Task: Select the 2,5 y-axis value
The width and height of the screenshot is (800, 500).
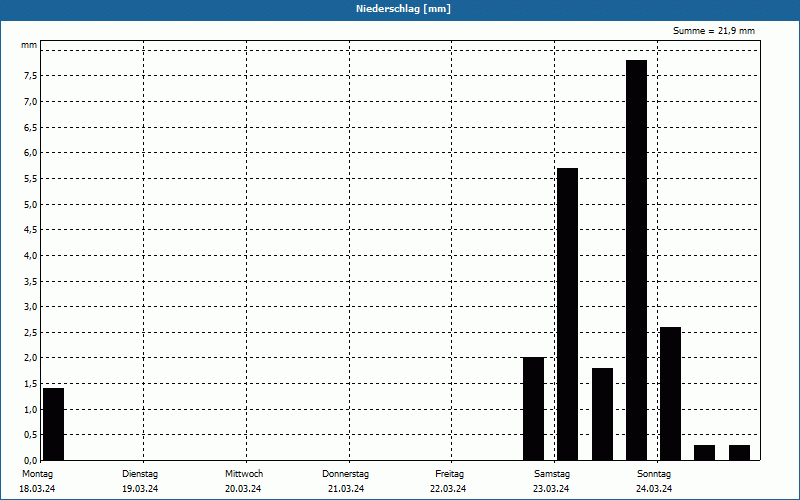Action: click(31, 333)
